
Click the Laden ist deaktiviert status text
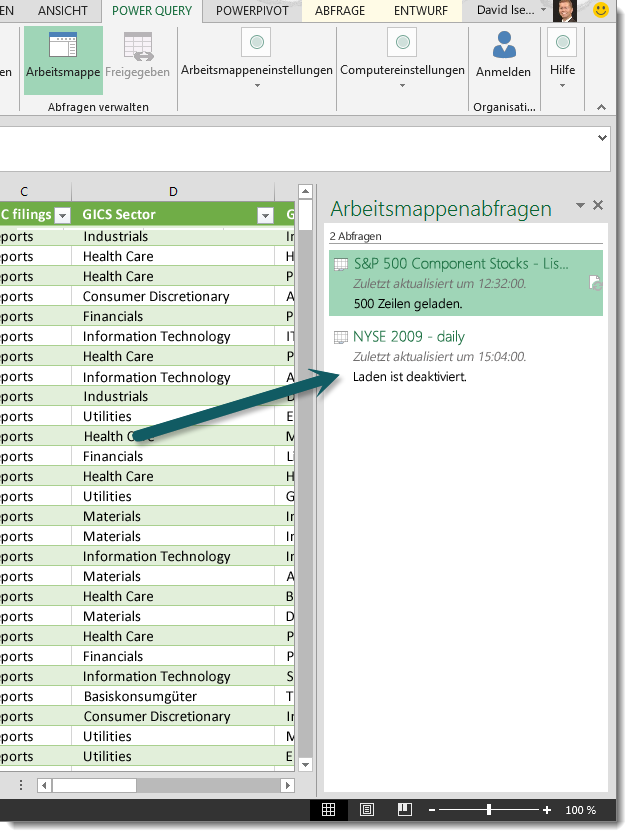click(409, 377)
